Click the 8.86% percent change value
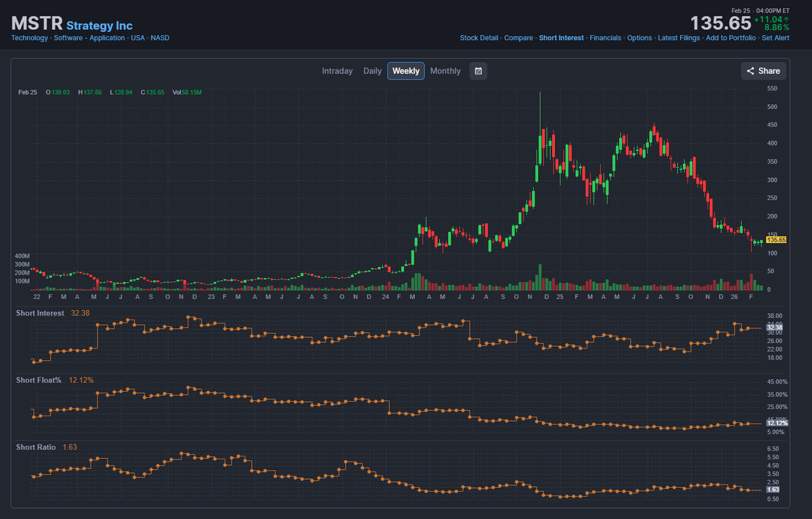 [x=777, y=28]
